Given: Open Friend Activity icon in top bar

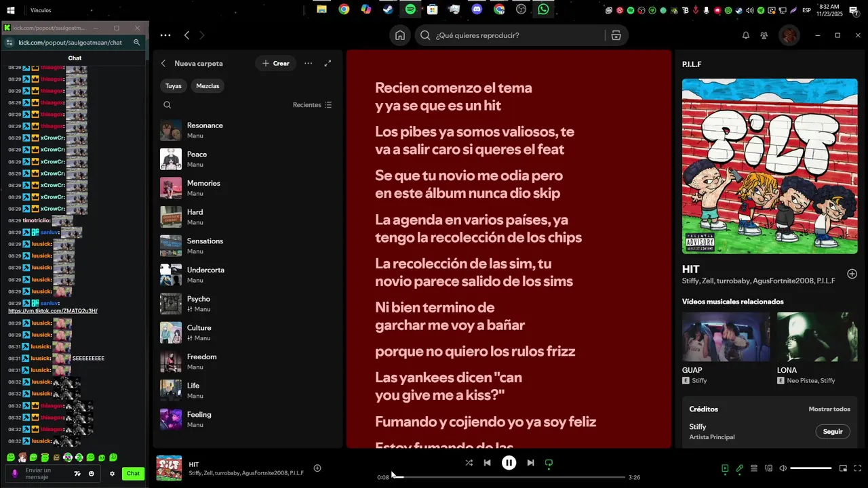Looking at the screenshot, I should [764, 35].
